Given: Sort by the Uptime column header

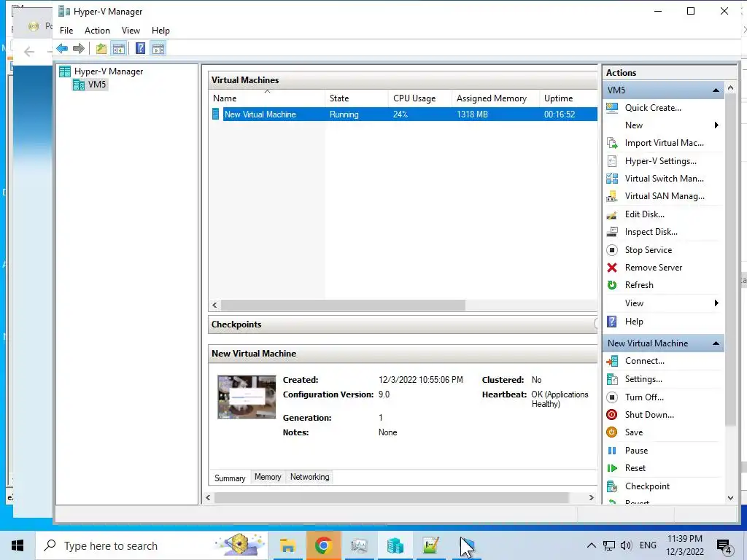Looking at the screenshot, I should 568,98.
